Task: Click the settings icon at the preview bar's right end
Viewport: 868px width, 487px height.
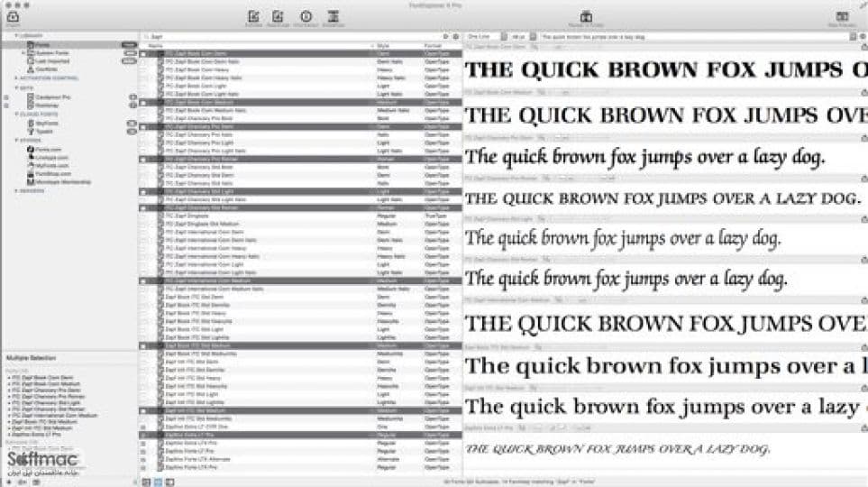Action: (x=863, y=37)
